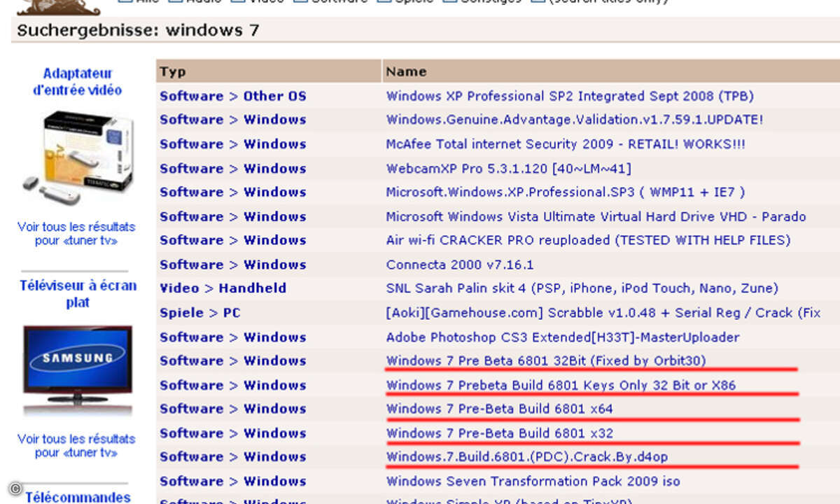This screenshot has height=504, width=840.
Task: Click 'Software' type link in the Windows XP SP2 row
Action: tap(191, 96)
